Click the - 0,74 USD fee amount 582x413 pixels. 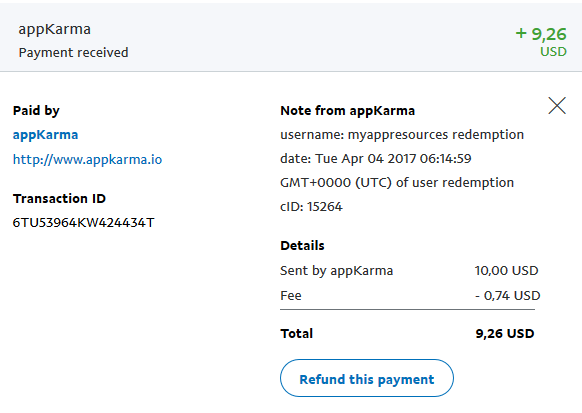point(507,296)
